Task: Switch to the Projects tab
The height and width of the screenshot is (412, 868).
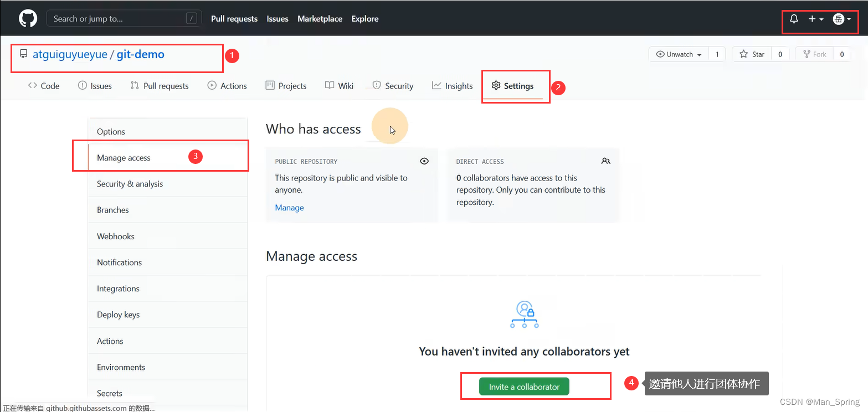Action: coord(286,86)
